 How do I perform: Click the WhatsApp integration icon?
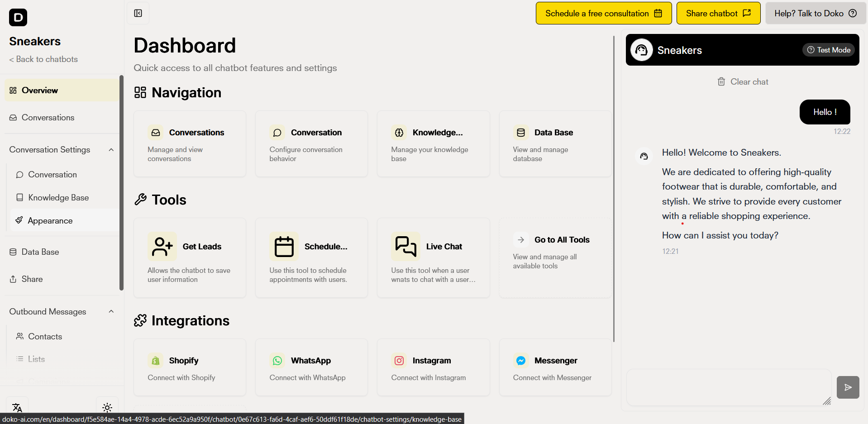coord(277,360)
